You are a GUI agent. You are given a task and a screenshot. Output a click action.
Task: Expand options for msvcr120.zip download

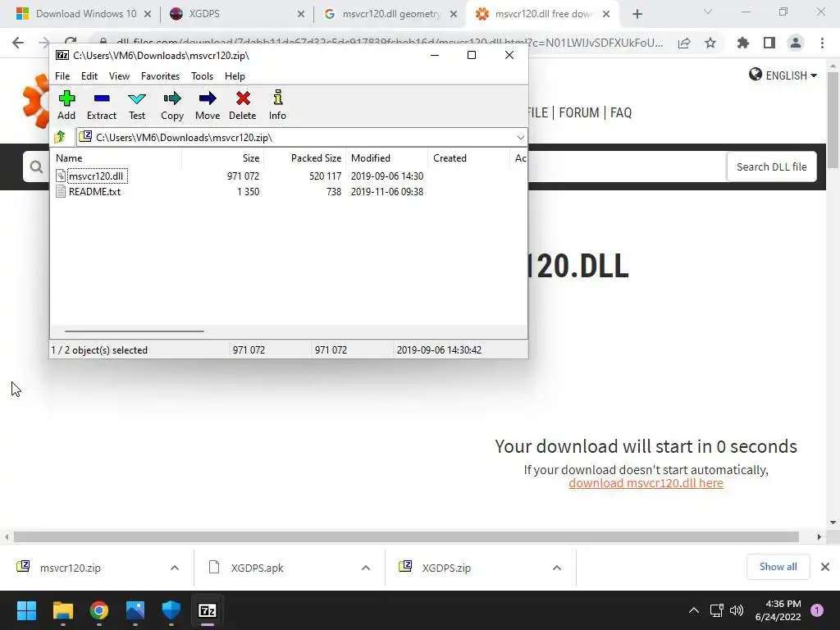tap(175, 568)
